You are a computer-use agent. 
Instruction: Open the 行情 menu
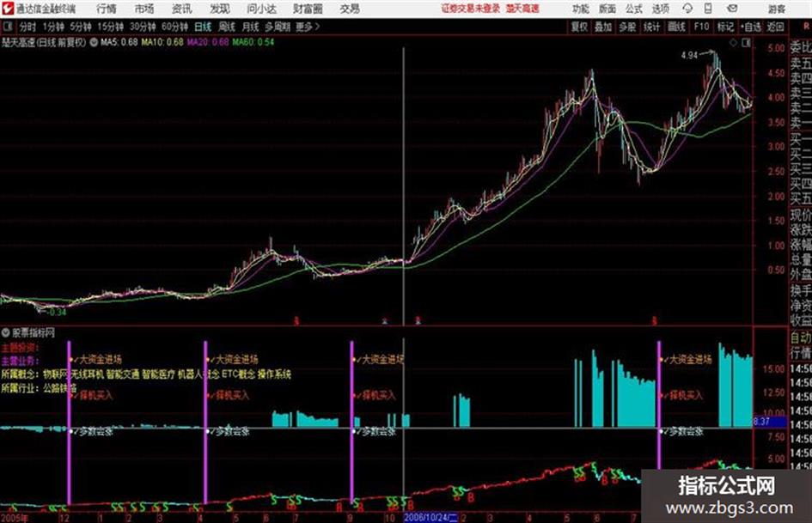[107, 9]
